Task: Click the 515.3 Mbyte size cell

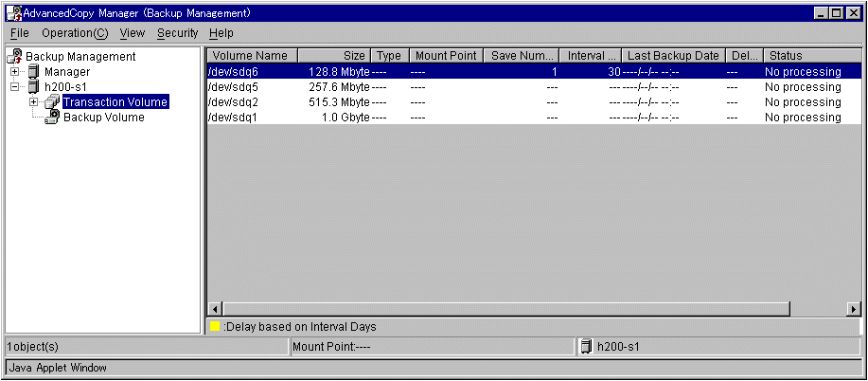Action: tap(339, 102)
